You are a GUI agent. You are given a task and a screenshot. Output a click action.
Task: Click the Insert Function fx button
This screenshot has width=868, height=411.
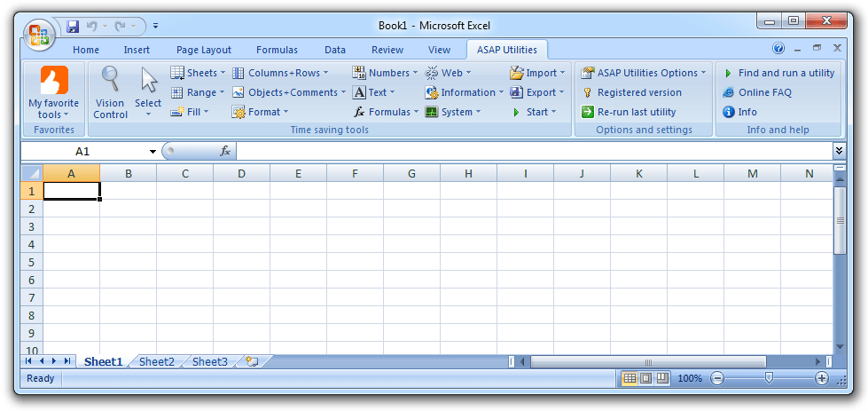[225, 151]
